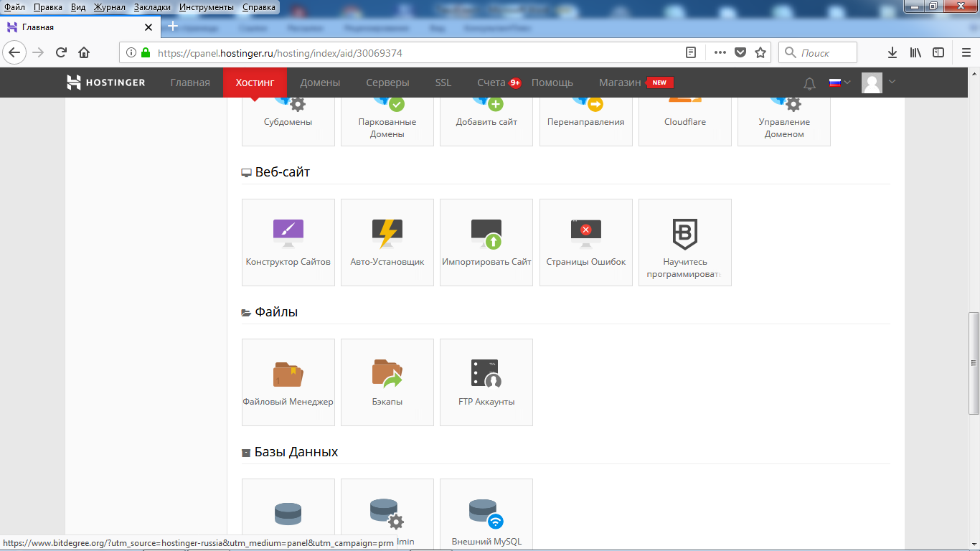
Task: Open the Домены navigation tab
Action: [320, 83]
